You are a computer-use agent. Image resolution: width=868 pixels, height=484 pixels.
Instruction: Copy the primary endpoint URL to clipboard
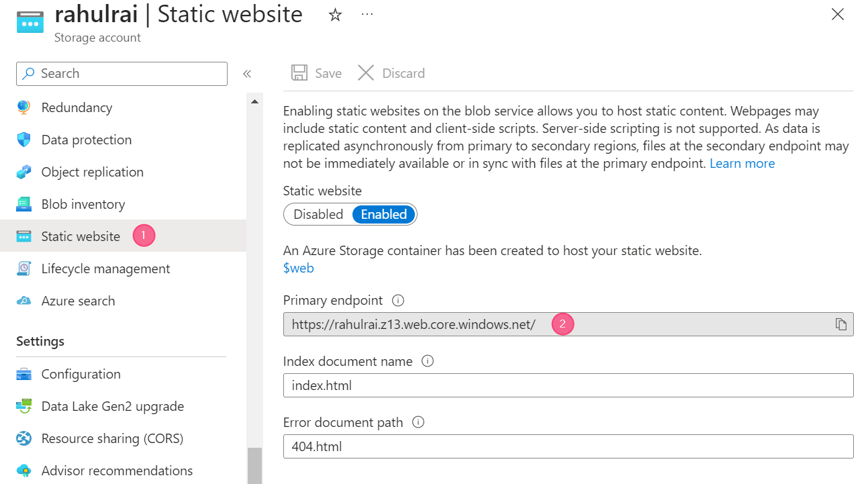click(840, 324)
